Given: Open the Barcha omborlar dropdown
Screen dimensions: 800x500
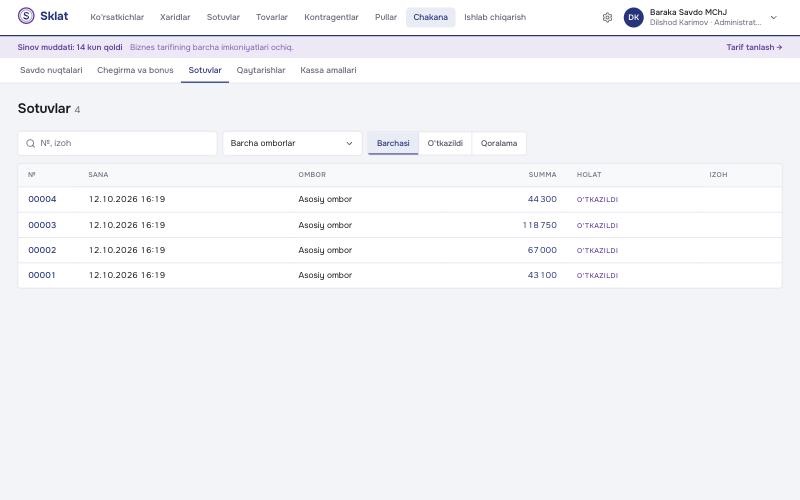Looking at the screenshot, I should [292, 143].
